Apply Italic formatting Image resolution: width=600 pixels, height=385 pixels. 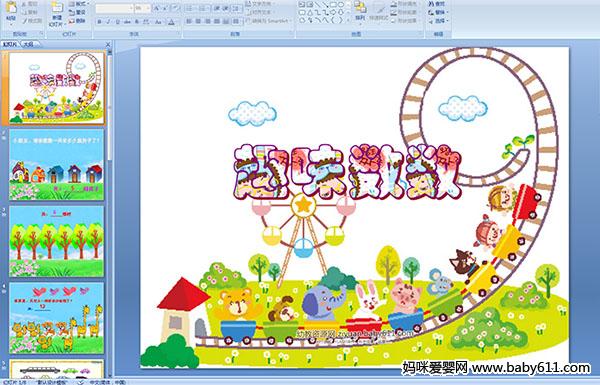pyautogui.click(x=108, y=22)
